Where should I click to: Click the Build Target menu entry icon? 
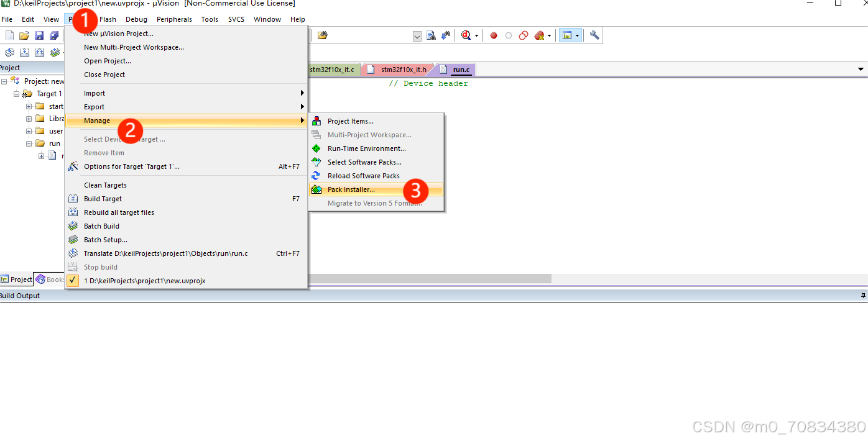click(x=73, y=199)
